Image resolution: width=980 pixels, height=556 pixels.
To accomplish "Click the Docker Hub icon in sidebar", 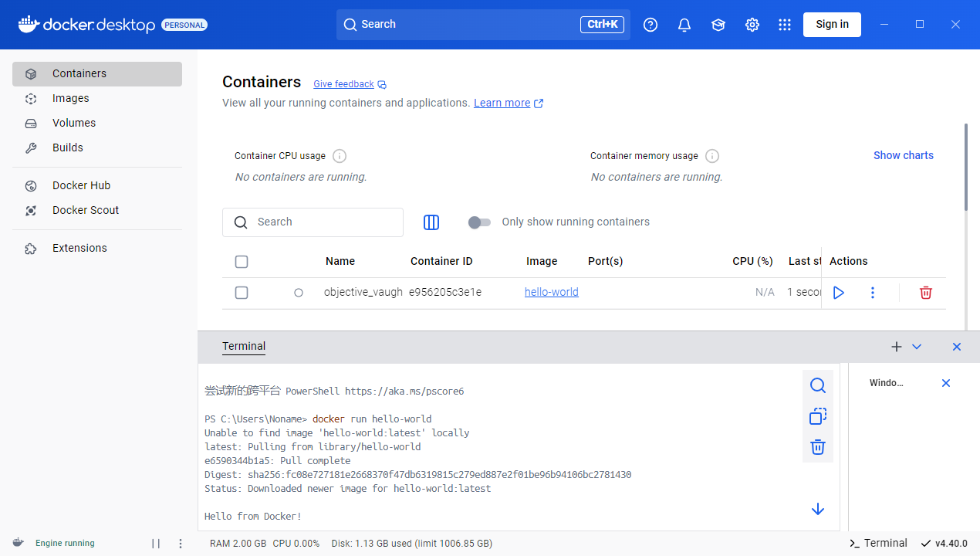I will pyautogui.click(x=31, y=186).
